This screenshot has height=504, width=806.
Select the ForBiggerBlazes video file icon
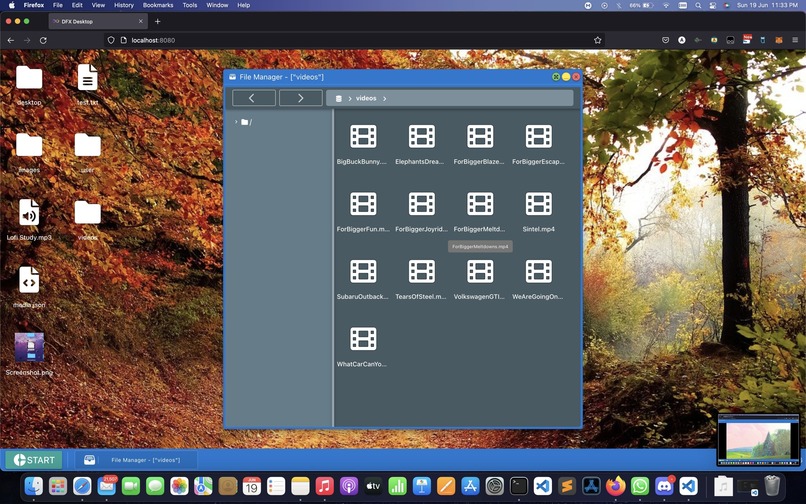click(x=480, y=136)
